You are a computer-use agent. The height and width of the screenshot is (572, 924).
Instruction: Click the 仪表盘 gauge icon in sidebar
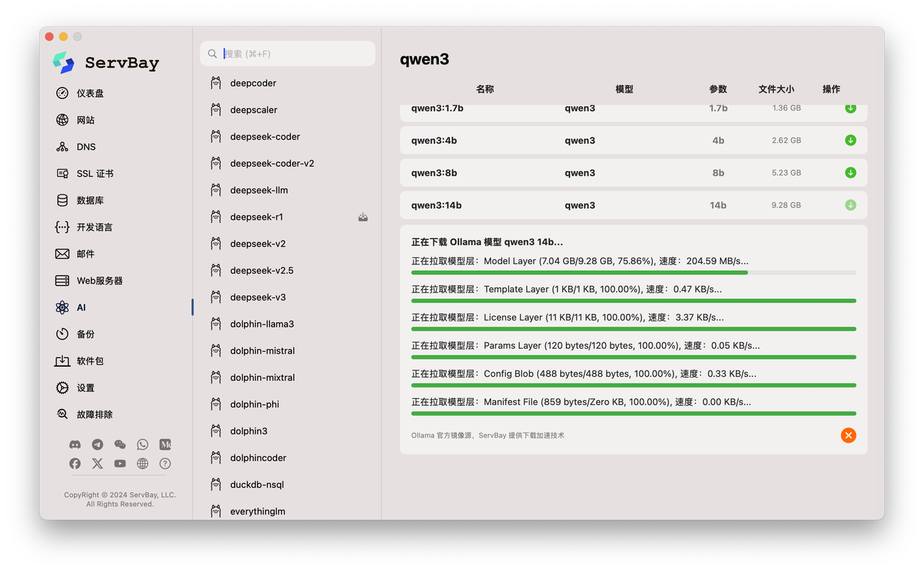(x=62, y=93)
